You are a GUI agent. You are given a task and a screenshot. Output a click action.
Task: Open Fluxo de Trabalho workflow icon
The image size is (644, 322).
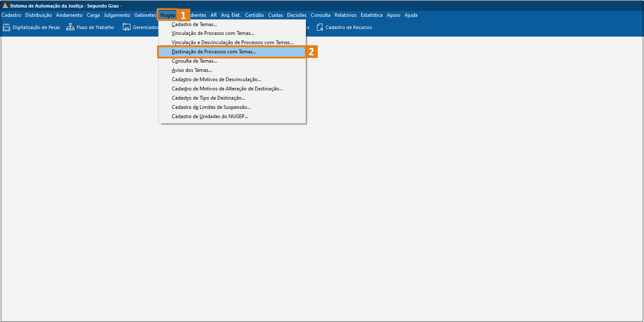70,28
